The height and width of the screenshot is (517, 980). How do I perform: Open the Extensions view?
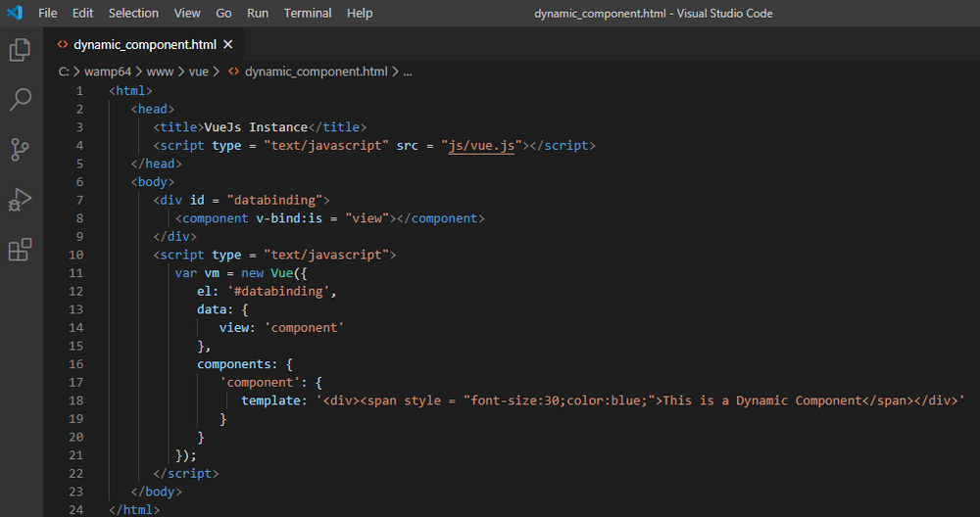(x=20, y=250)
